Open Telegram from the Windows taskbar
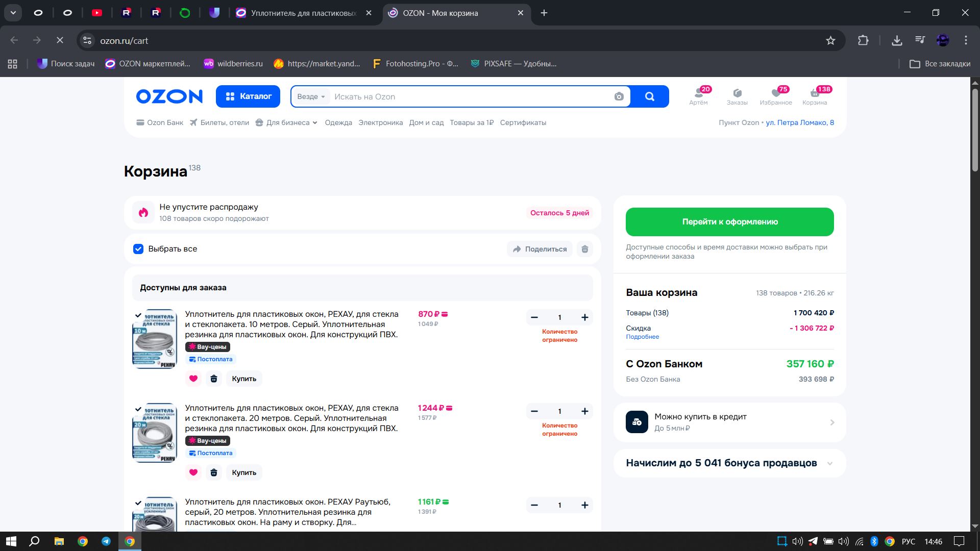 pyautogui.click(x=106, y=541)
